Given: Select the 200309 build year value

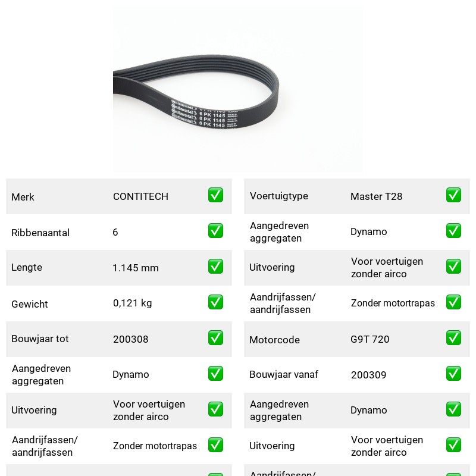Looking at the screenshot, I should pyautogui.click(x=368, y=375).
